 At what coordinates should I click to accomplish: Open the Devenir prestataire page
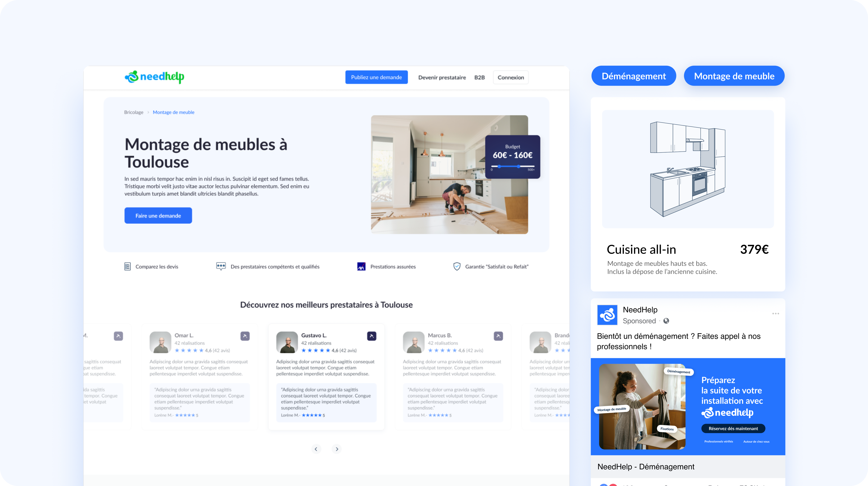(x=442, y=77)
